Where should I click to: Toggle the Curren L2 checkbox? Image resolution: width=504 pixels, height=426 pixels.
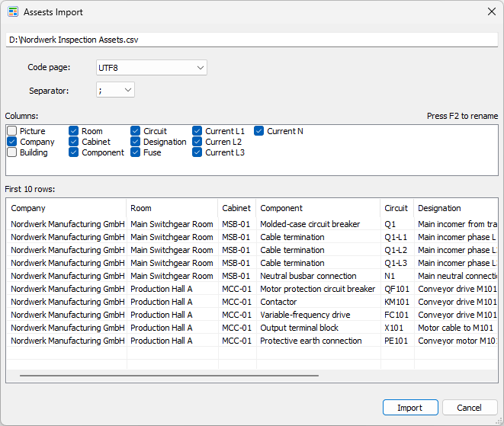pyautogui.click(x=197, y=142)
